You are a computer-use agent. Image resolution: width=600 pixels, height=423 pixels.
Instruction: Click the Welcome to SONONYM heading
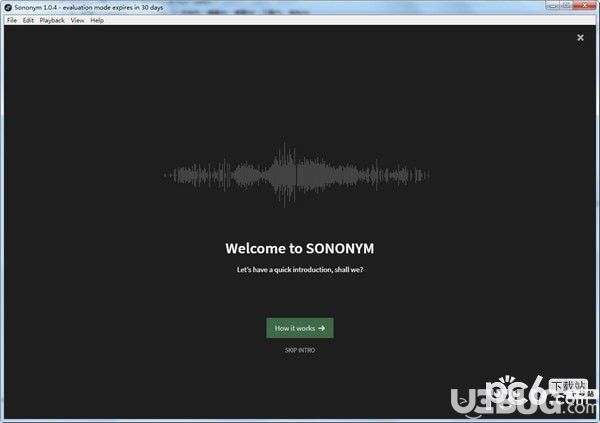click(300, 248)
